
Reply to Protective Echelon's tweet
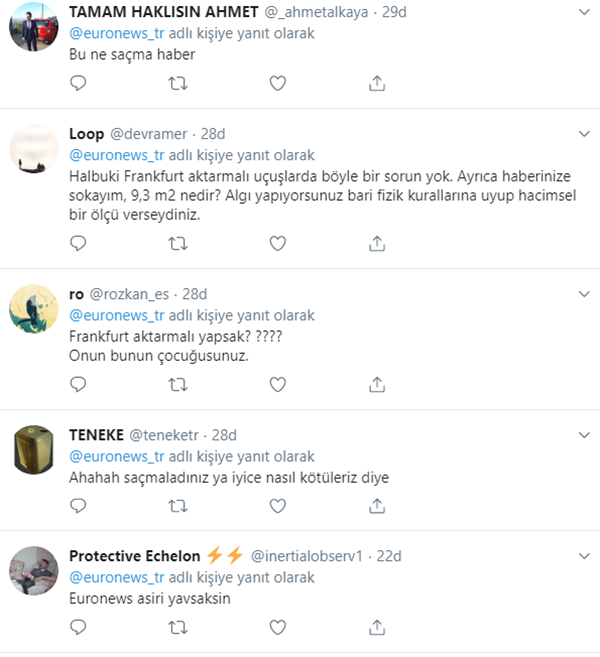[79, 628]
